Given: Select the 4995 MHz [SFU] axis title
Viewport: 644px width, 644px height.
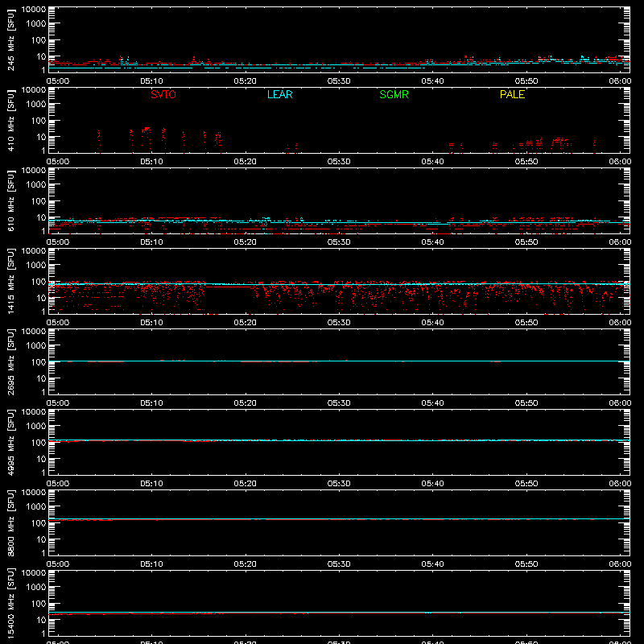Looking at the screenshot, I should (10, 442).
